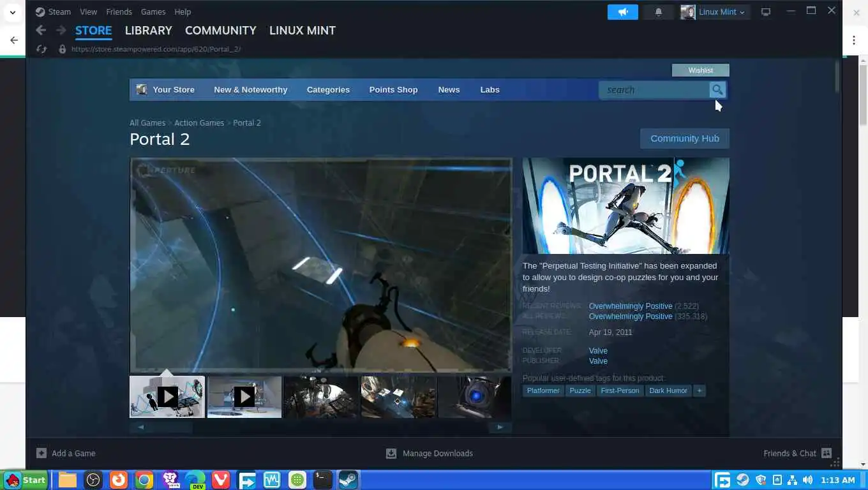
Task: Click in the store search field
Action: click(x=654, y=90)
